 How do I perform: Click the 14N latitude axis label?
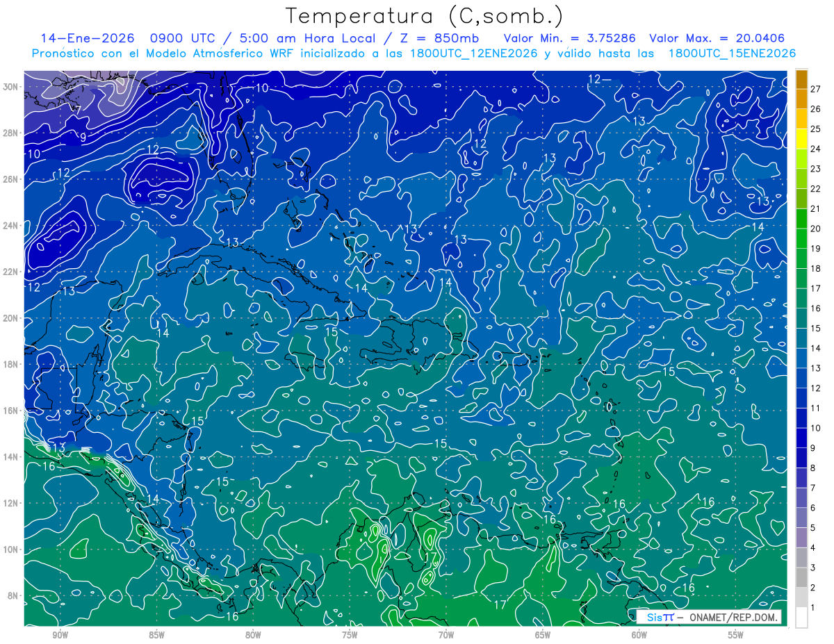pyautogui.click(x=12, y=456)
